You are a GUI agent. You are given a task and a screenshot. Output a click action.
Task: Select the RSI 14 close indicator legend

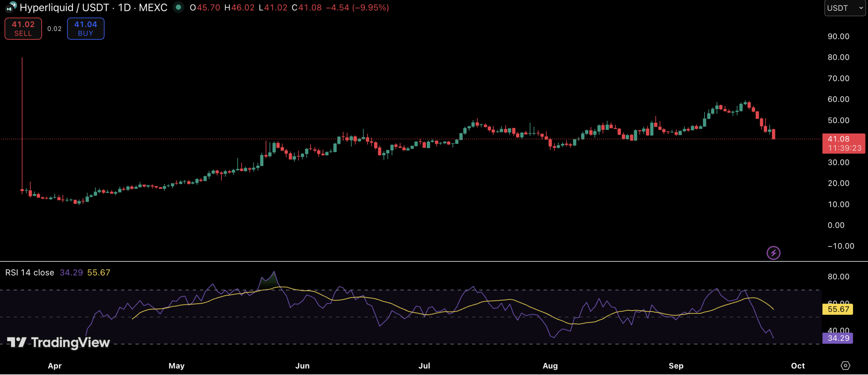pyautogui.click(x=30, y=273)
